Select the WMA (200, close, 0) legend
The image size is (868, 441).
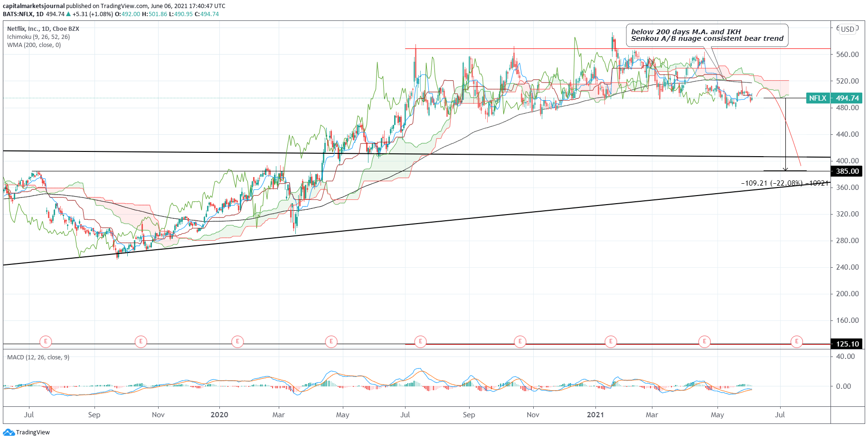(34, 45)
